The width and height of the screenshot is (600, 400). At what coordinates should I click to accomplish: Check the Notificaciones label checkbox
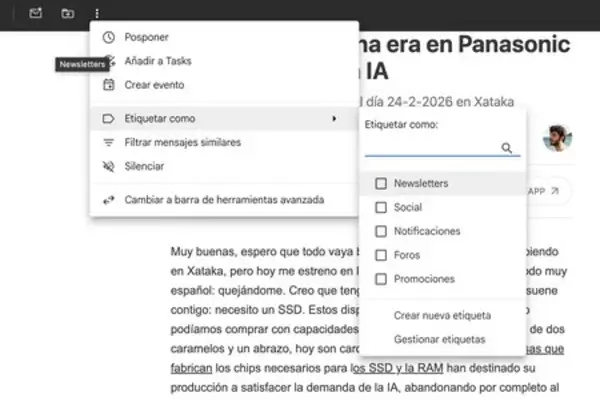pos(381,231)
